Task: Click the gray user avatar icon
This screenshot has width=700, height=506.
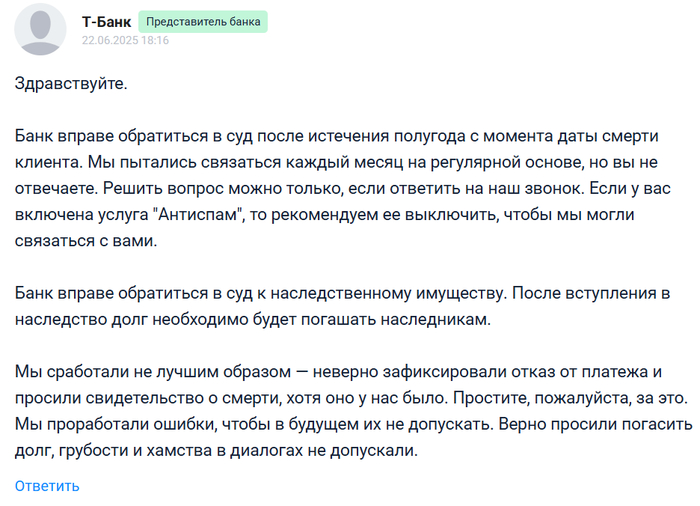Action: pyautogui.click(x=40, y=29)
